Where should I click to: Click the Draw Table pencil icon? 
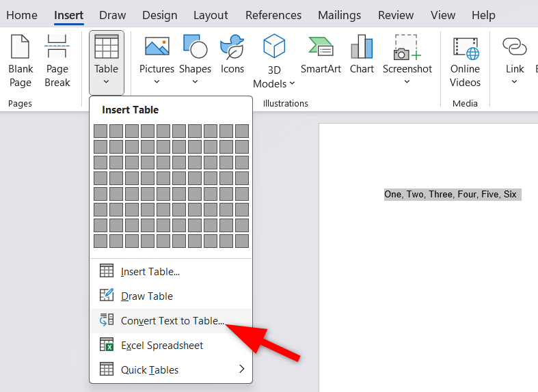[107, 295]
